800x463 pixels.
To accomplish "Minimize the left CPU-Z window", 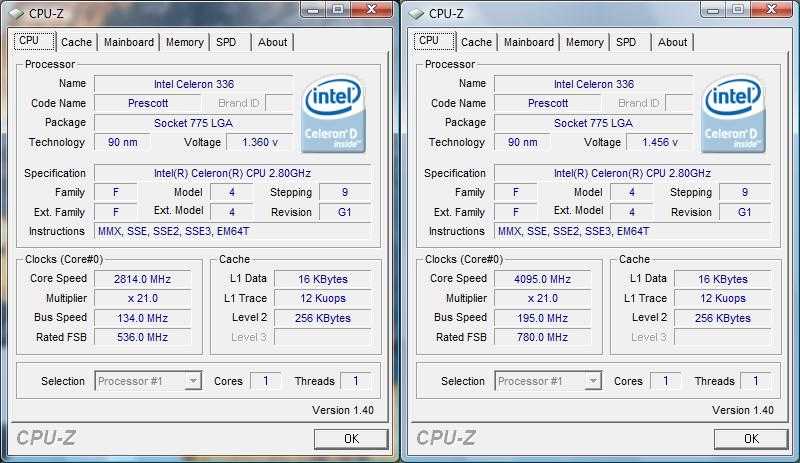I will pos(313,10).
